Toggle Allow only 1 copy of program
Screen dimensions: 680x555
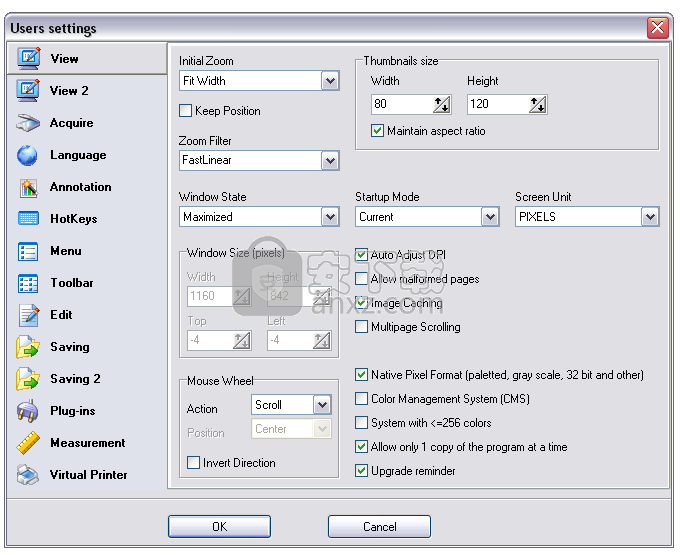point(361,447)
